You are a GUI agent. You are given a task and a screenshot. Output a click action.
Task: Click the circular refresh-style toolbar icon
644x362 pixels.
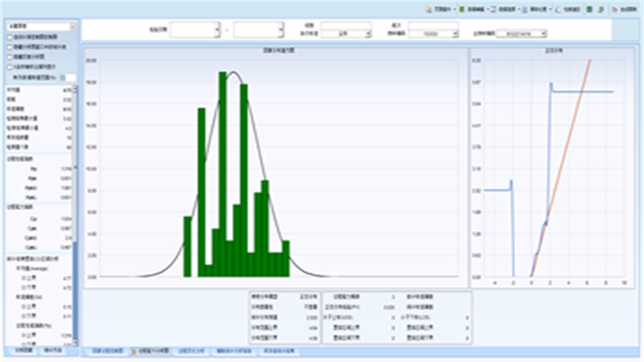coord(558,9)
